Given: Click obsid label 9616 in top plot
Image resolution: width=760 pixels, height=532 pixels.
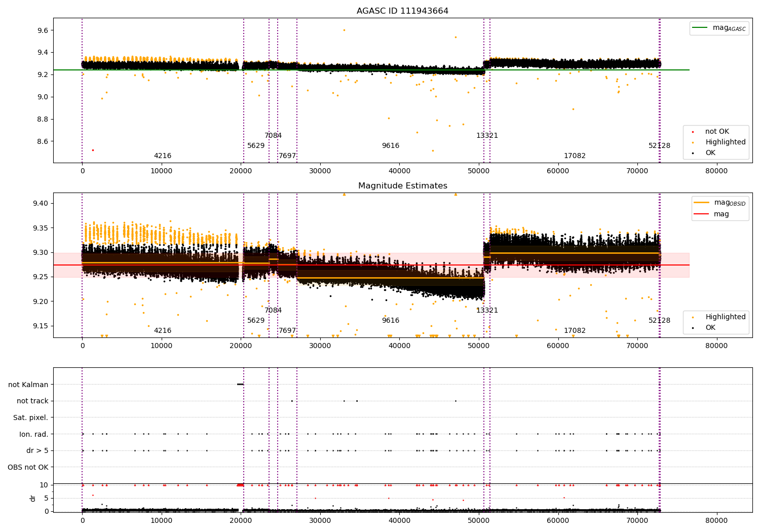Looking at the screenshot, I should 391,146.
